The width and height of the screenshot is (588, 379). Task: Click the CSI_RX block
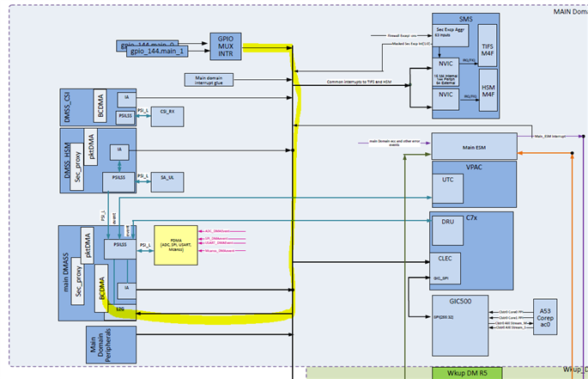pos(167,116)
